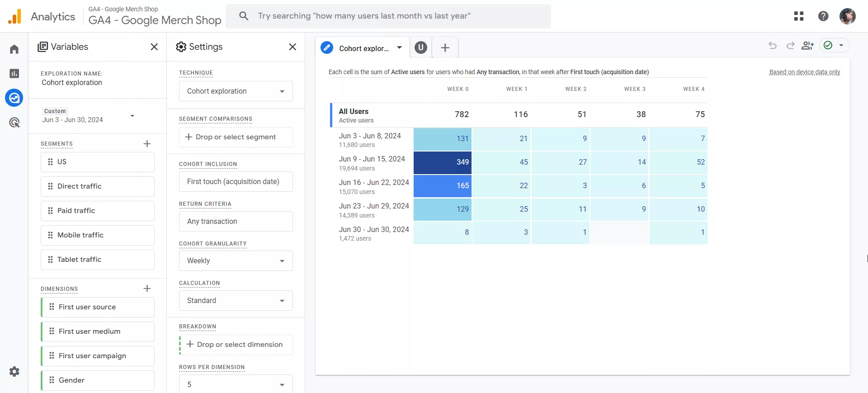Edit the exploration name field
This screenshot has width=868, height=393.
click(72, 83)
